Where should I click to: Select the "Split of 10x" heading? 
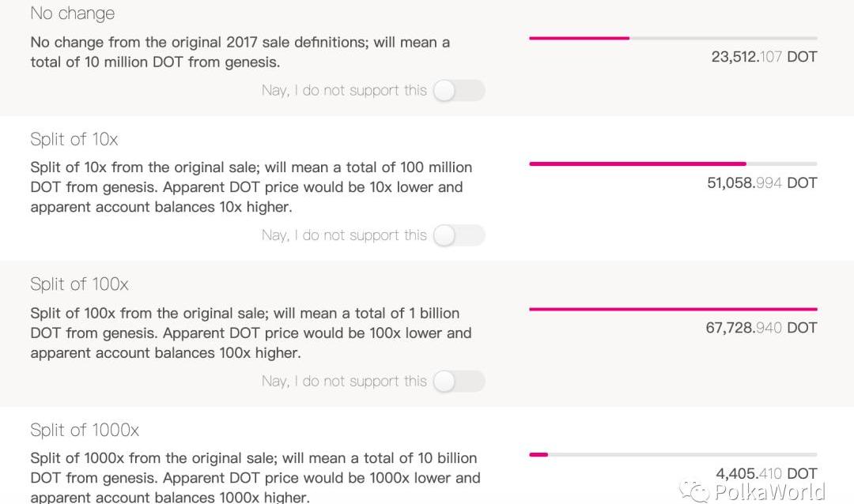point(74,139)
